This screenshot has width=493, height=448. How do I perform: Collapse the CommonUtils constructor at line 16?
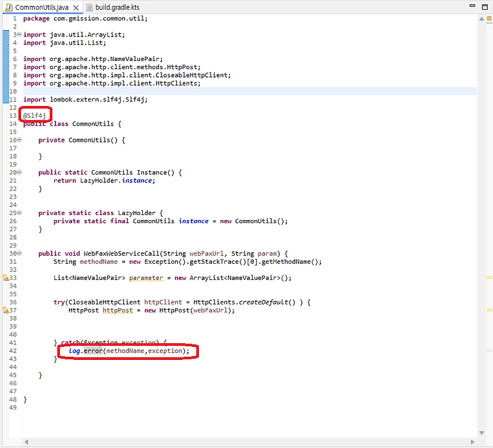(x=19, y=140)
